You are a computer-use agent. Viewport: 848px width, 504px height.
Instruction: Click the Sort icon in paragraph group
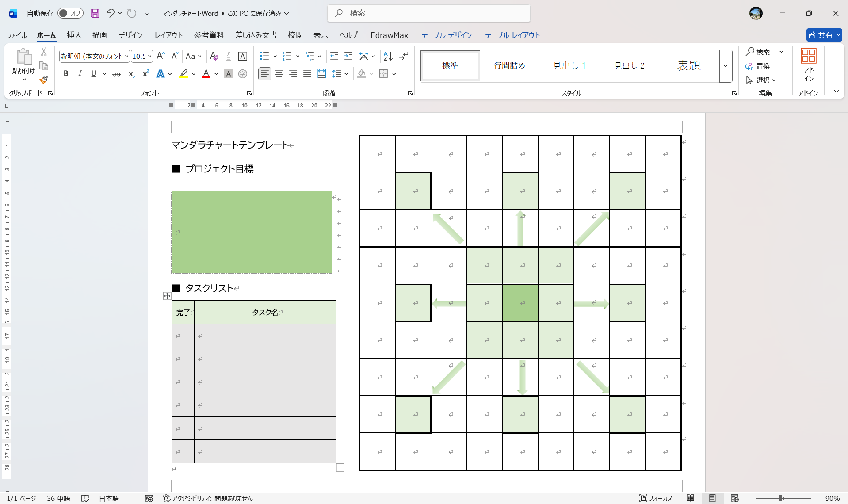point(388,56)
